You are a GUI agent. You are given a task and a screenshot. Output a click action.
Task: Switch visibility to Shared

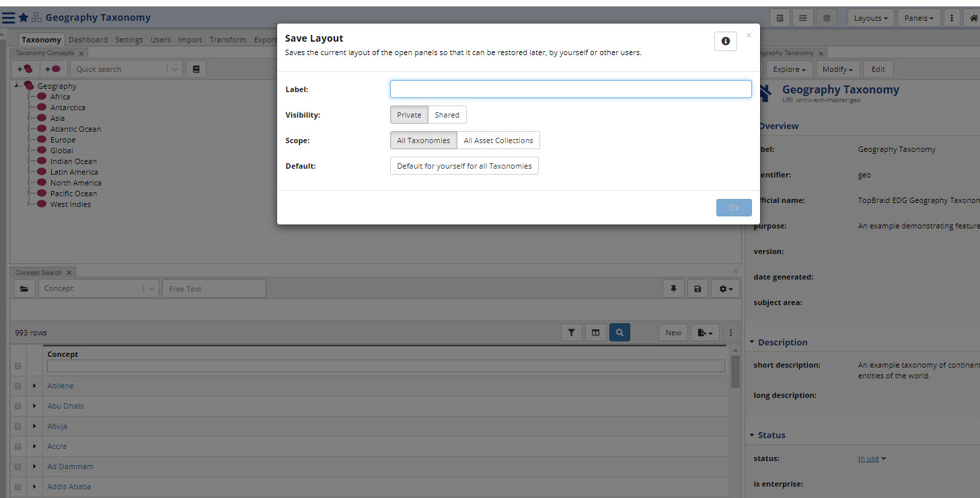tap(446, 114)
